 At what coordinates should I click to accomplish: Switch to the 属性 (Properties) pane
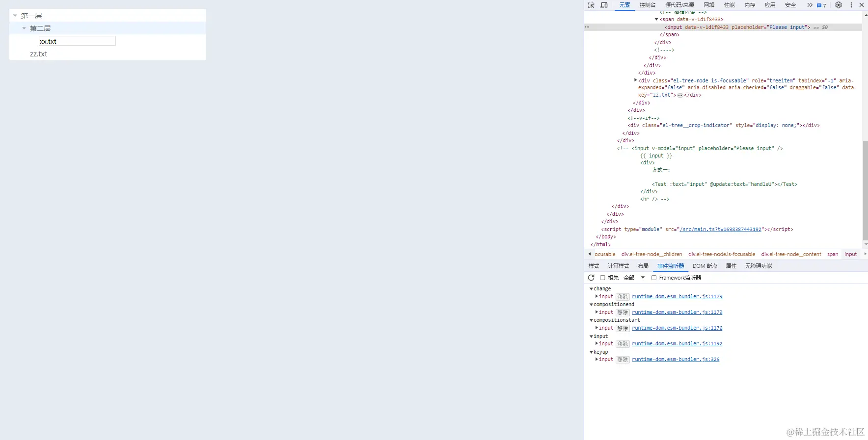click(731, 266)
